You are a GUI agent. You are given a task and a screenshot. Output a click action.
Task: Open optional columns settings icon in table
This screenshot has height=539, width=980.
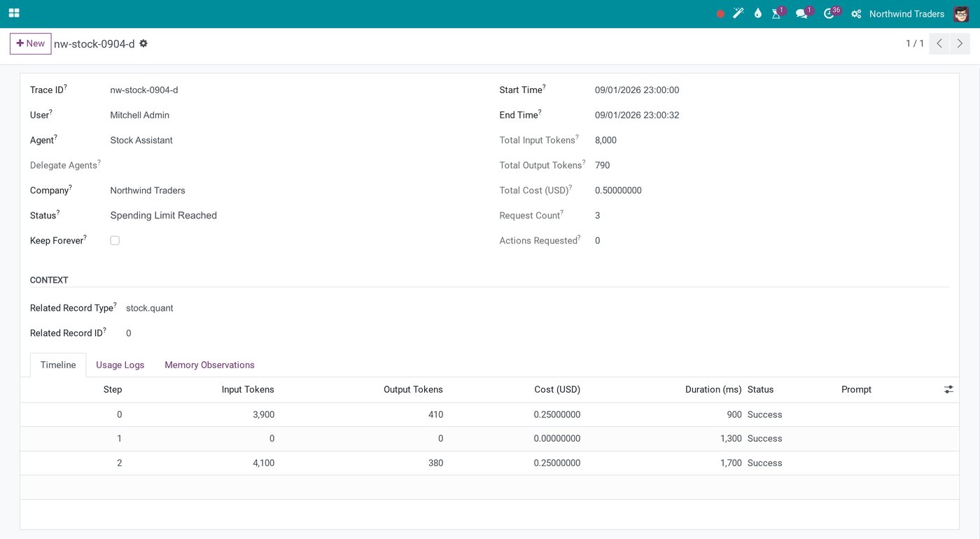(x=948, y=389)
